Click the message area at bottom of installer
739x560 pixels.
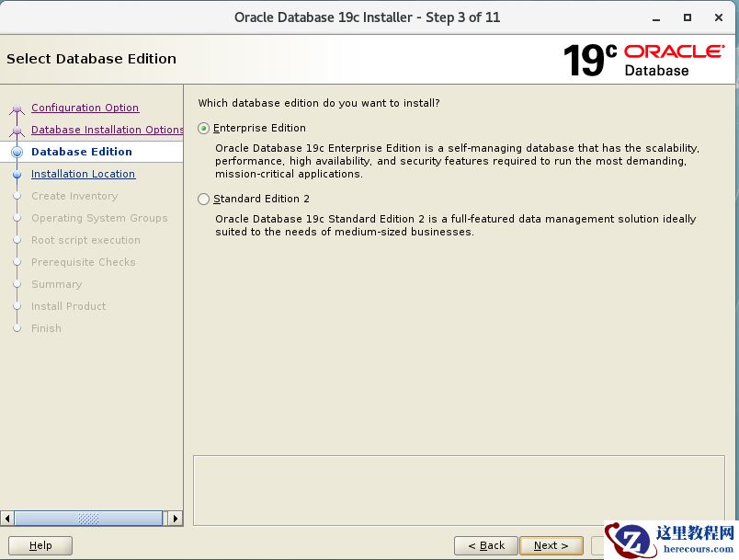(x=459, y=490)
